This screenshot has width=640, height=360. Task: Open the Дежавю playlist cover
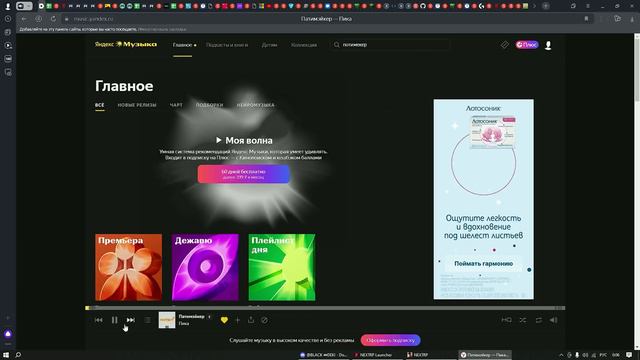click(x=205, y=267)
